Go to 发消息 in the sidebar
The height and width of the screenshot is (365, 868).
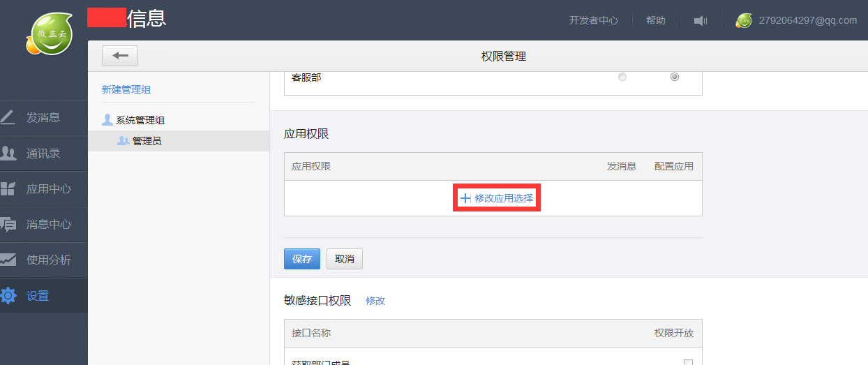(44, 118)
